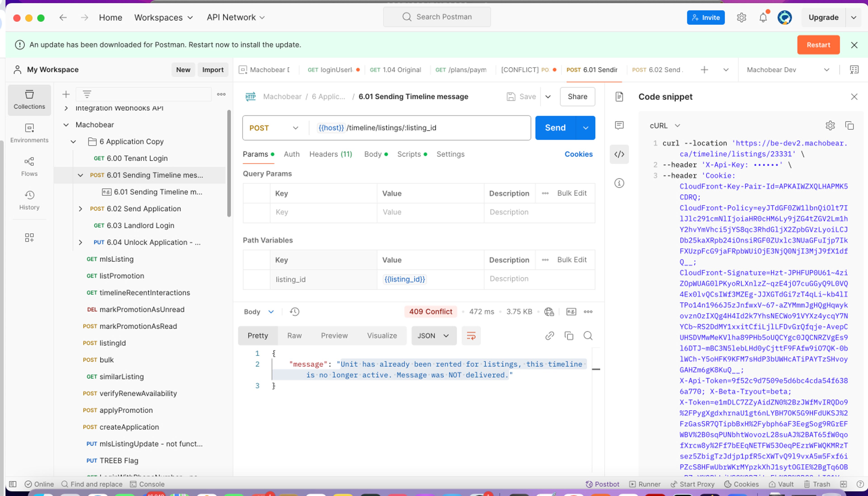Image resolution: width=868 pixels, height=496 pixels.
Task: Open request History panel
Action: tap(29, 200)
